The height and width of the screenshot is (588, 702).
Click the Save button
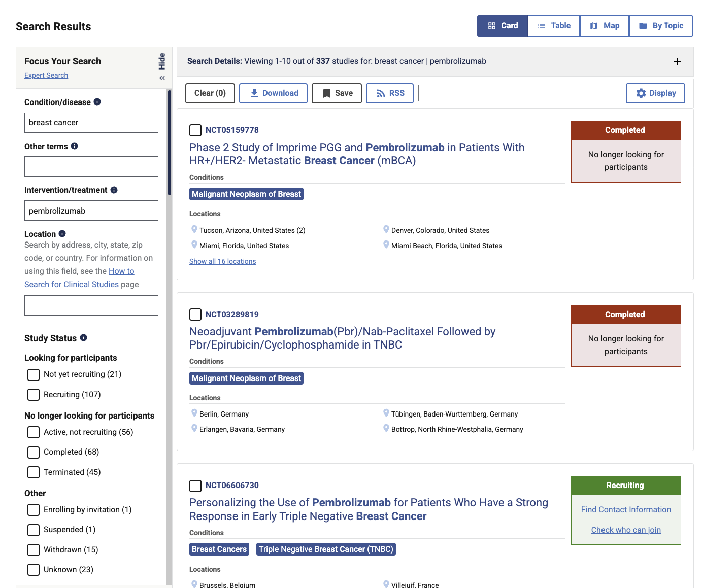tap(337, 93)
